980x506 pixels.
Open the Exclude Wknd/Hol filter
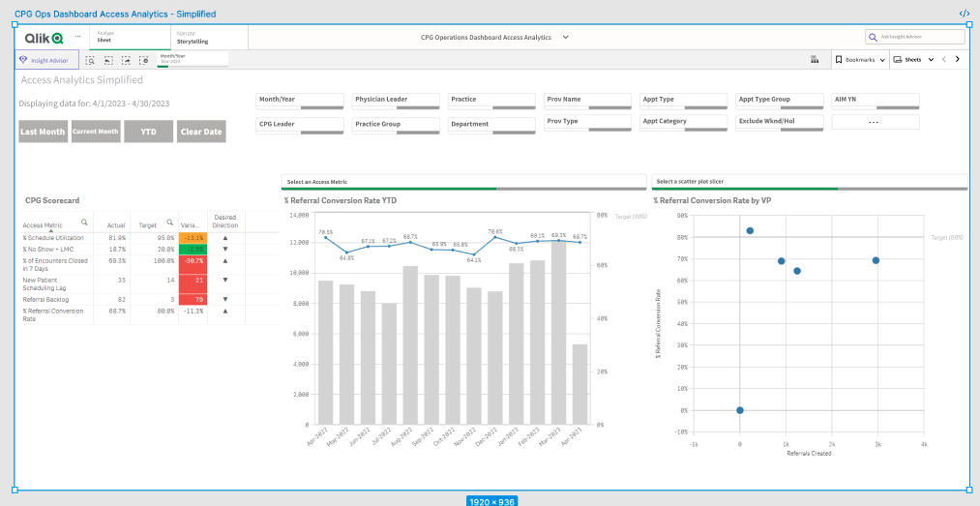[x=780, y=123]
